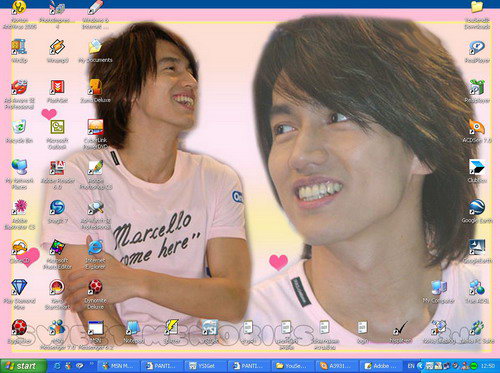Viewport: 500px width, 373px height.
Task: Select the My Computer desktop icon
Action: [438, 292]
